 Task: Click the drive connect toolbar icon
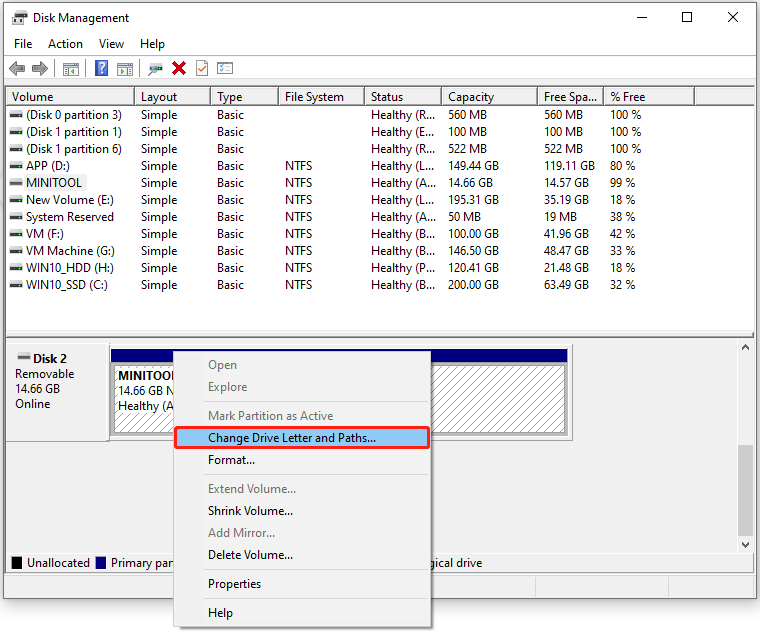(155, 68)
